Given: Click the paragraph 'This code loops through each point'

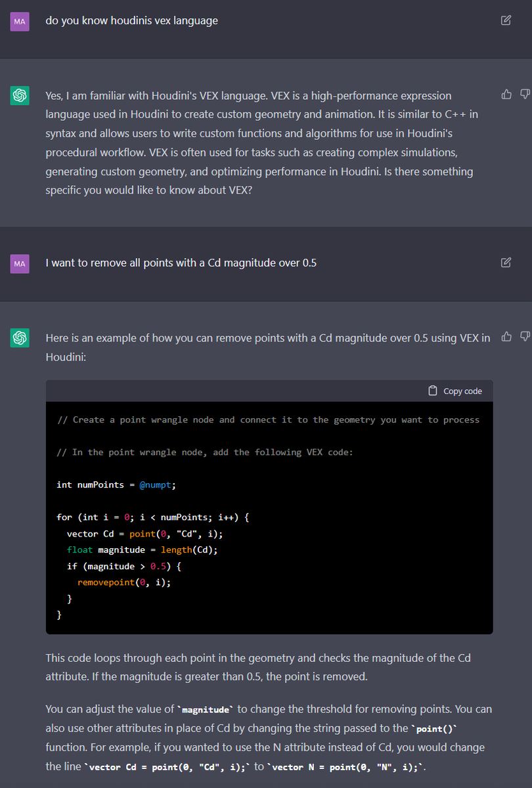Looking at the screenshot, I should 258,666.
